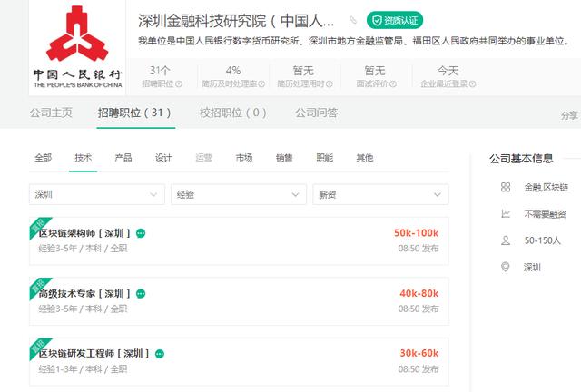Open 高级技术专家 [深圳] job posting
Viewport: 581px width, 392px height.
[84, 293]
